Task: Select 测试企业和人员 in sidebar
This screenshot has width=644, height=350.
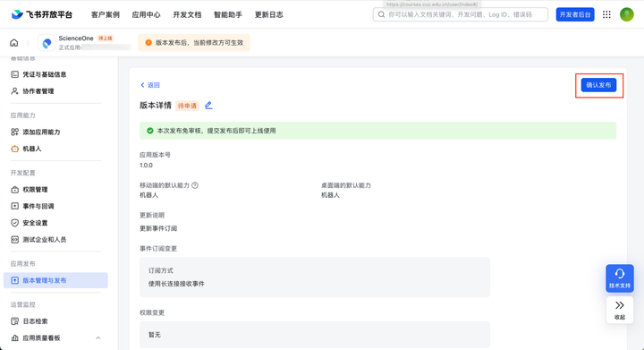Action: pos(45,240)
